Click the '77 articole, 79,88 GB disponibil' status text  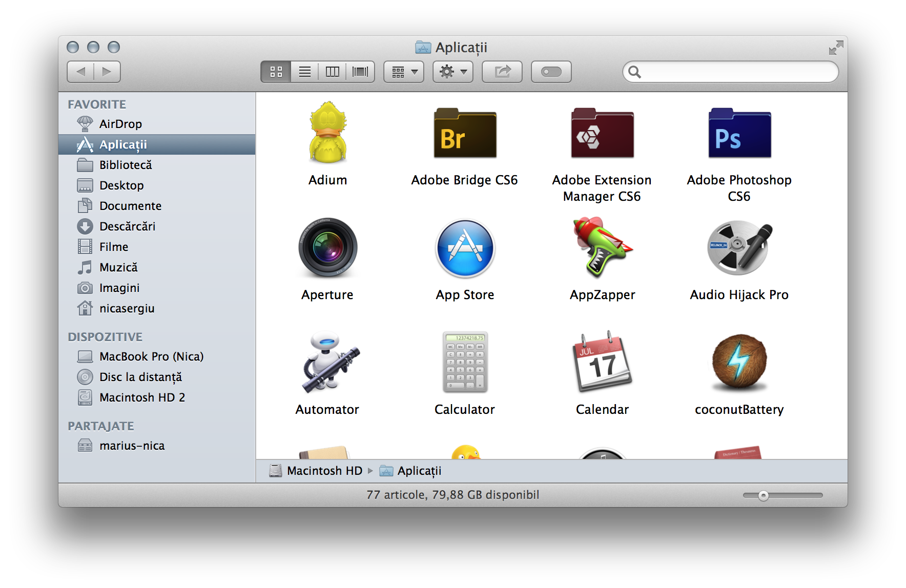point(453,495)
